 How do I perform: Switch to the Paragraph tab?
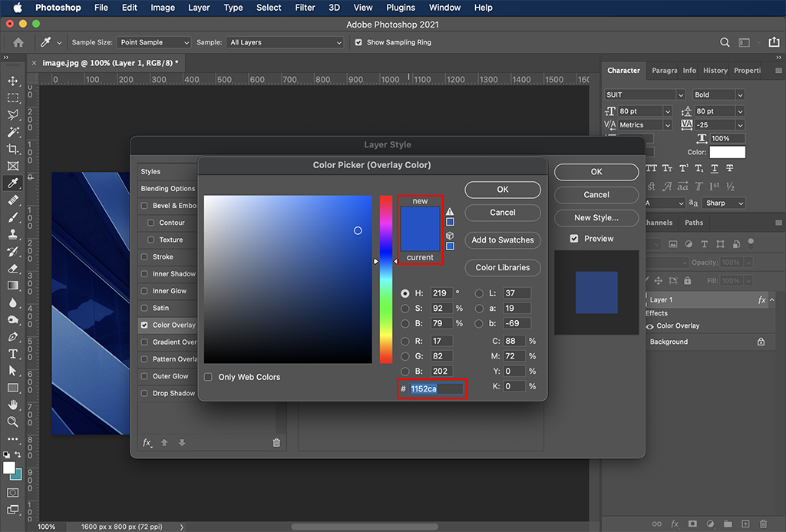(x=664, y=70)
